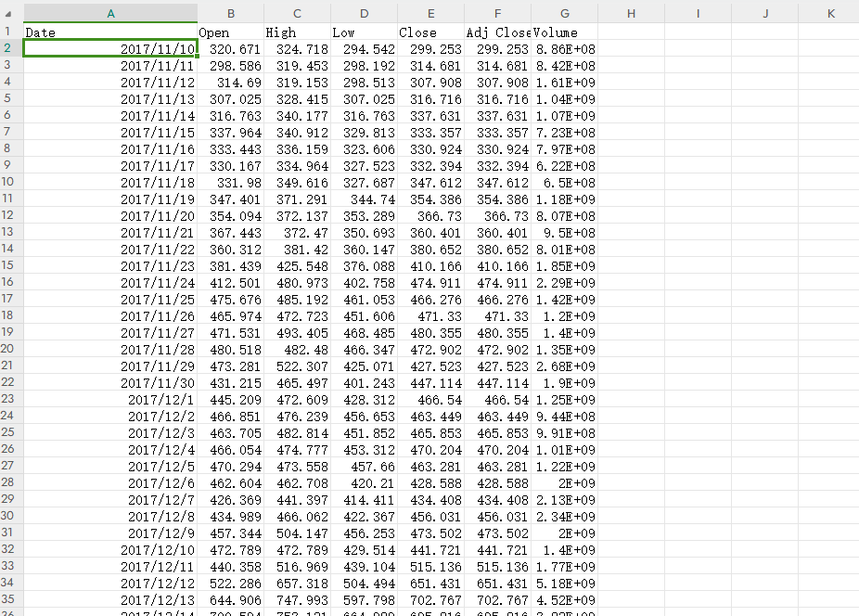
Task: Click High value 480.973
Action: 298,282
